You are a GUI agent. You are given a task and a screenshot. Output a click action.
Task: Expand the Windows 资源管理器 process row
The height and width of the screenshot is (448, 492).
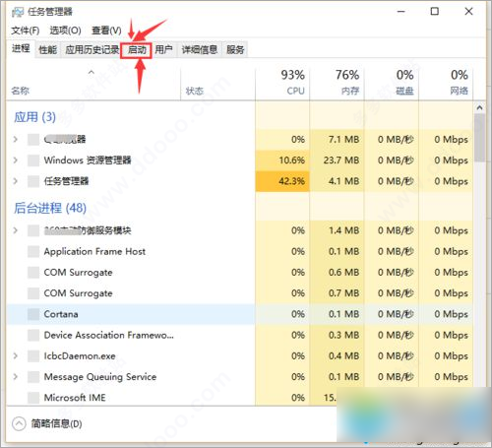(15, 160)
